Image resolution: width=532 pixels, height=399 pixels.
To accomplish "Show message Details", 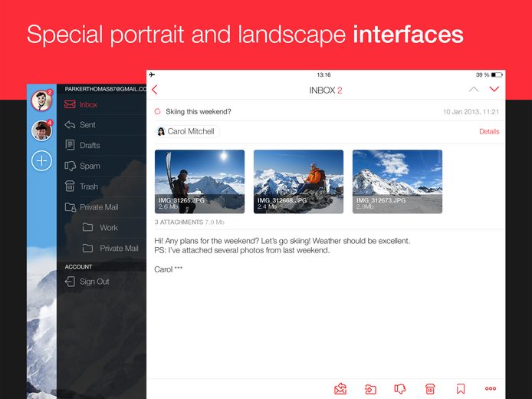I will coord(489,131).
